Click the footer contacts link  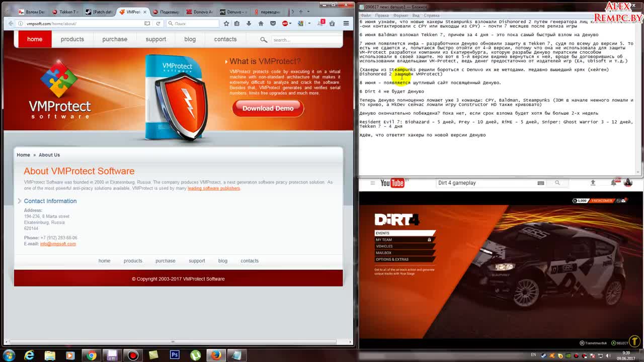[250, 261]
